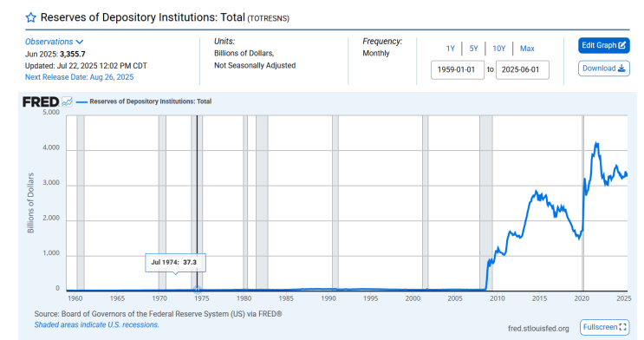
Task: Open the Shaded areas indicate U.S. recessions link
Action: 96,324
